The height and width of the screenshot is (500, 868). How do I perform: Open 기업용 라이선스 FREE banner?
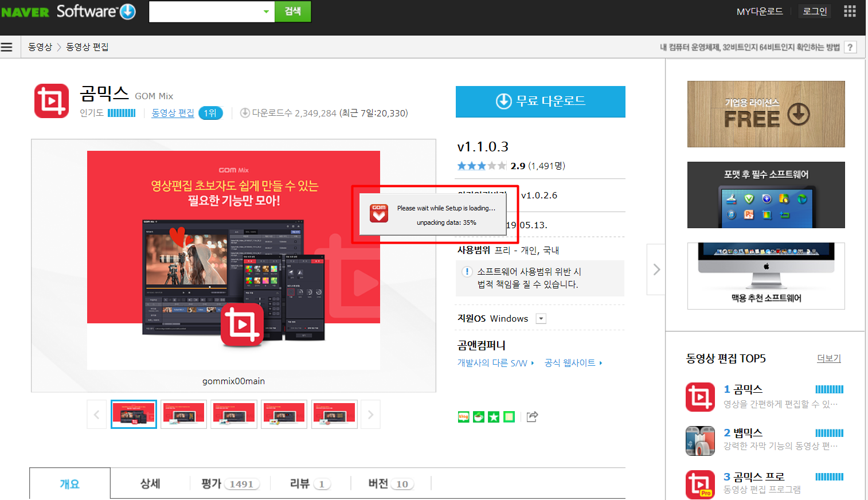click(x=766, y=114)
